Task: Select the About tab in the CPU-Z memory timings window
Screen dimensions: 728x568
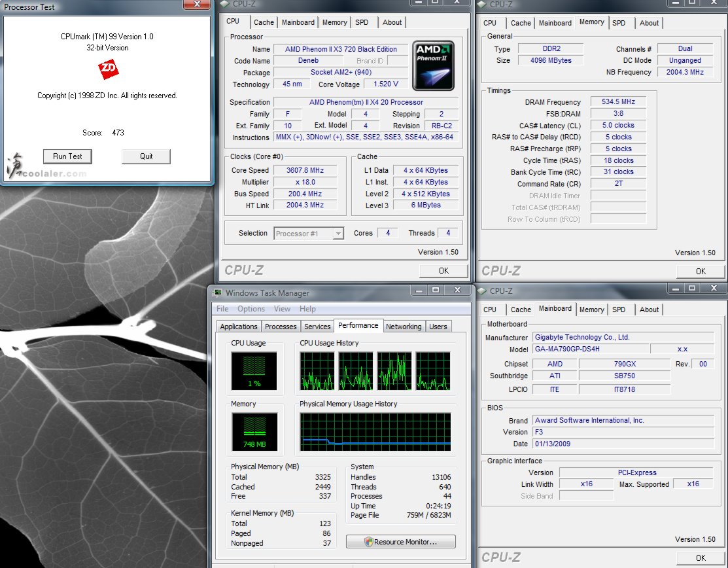Action: pyautogui.click(x=649, y=23)
